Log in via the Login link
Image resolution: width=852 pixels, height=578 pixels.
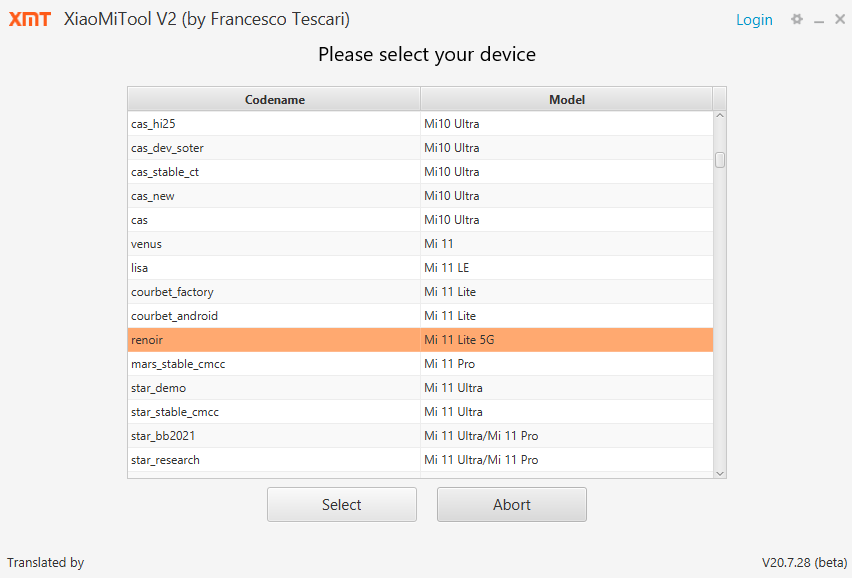point(754,20)
